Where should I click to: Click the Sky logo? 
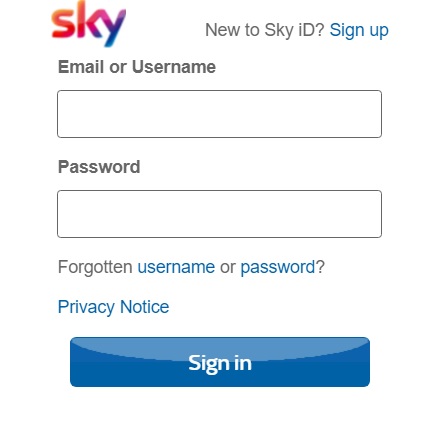(x=89, y=23)
